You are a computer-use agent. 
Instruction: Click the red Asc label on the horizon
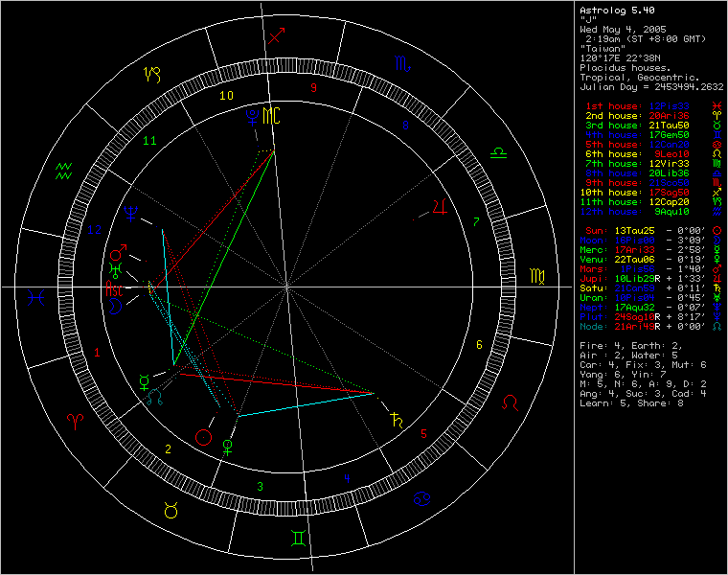(114, 288)
